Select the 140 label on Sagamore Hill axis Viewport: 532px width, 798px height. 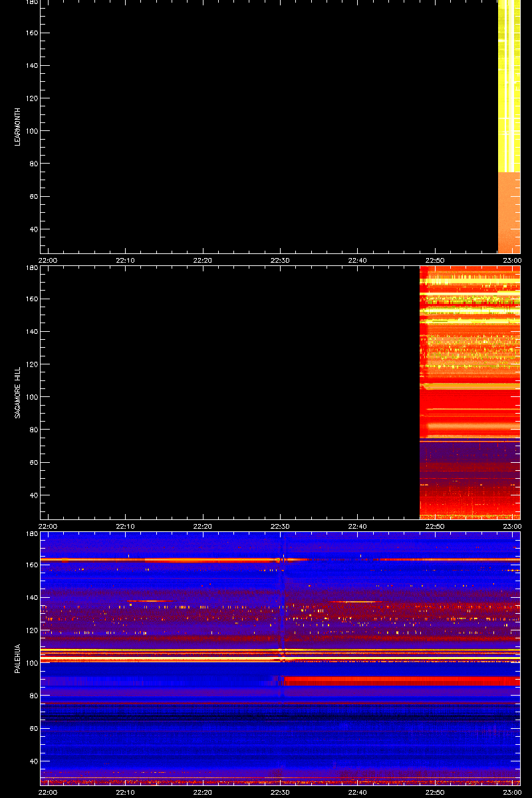(x=31, y=331)
